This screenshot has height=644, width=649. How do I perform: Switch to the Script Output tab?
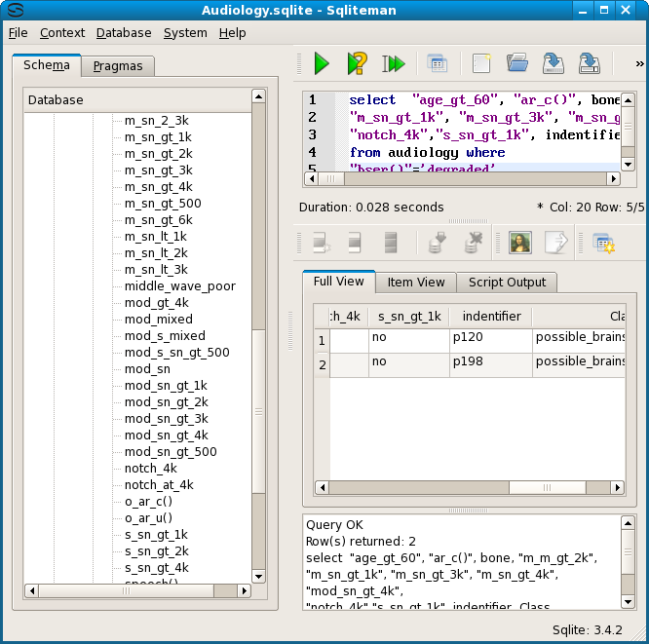point(508,283)
